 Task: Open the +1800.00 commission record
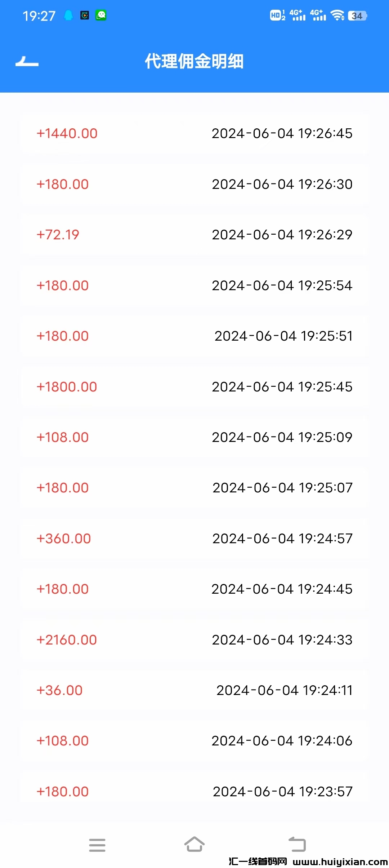click(x=194, y=387)
